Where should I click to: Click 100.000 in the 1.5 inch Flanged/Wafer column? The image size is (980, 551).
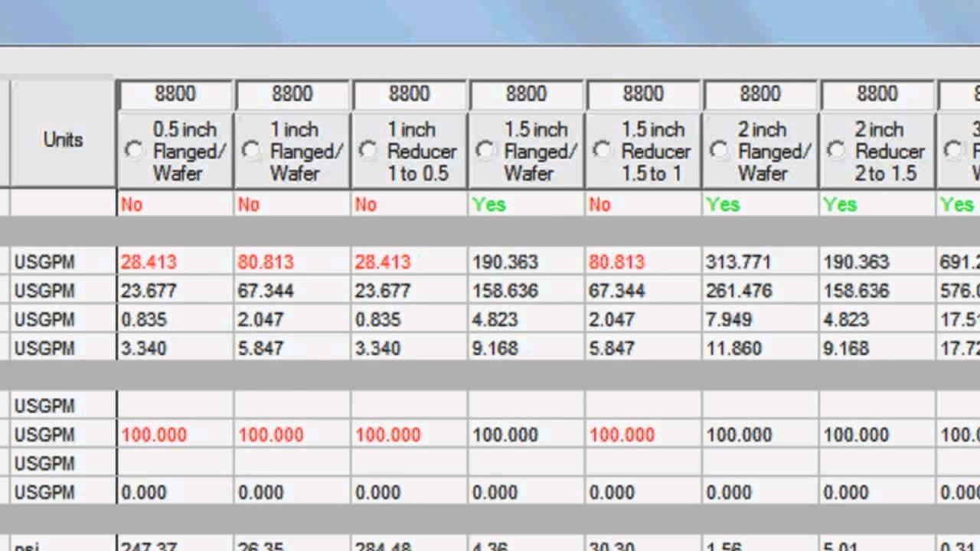click(505, 435)
